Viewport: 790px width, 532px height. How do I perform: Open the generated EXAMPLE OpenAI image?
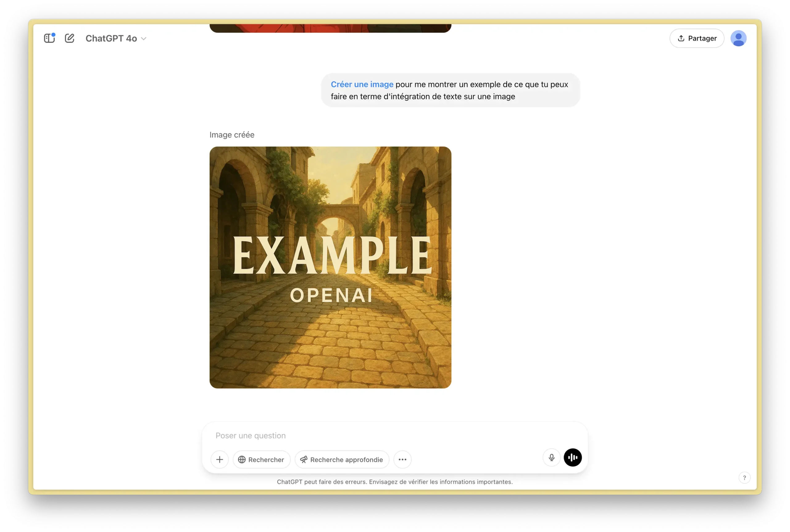pos(330,267)
